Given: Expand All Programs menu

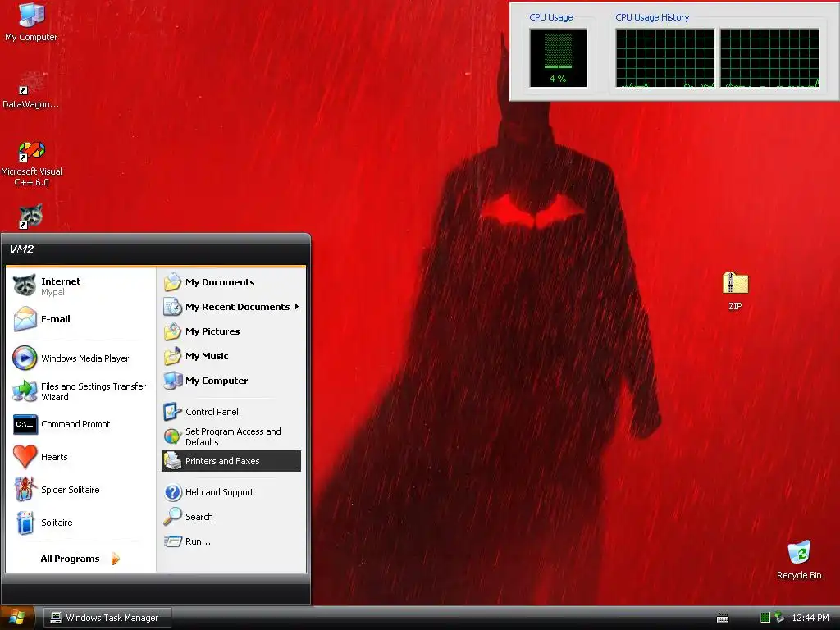Looking at the screenshot, I should (x=80, y=559).
